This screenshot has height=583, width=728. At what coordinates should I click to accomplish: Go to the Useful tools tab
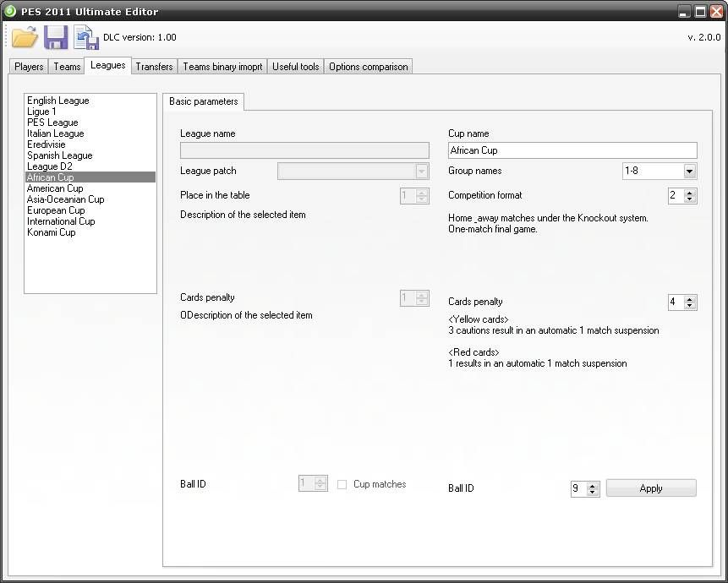295,67
